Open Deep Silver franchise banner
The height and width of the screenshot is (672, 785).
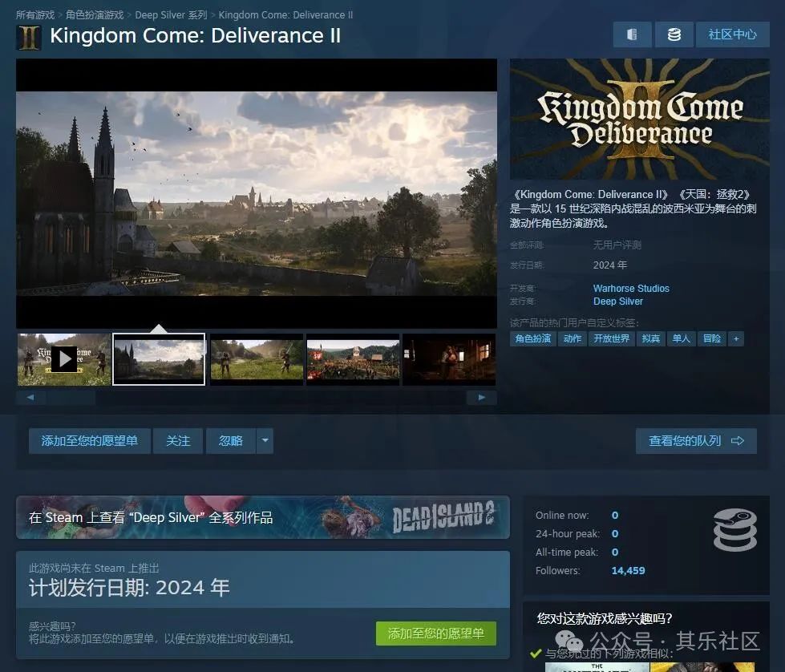coord(263,517)
